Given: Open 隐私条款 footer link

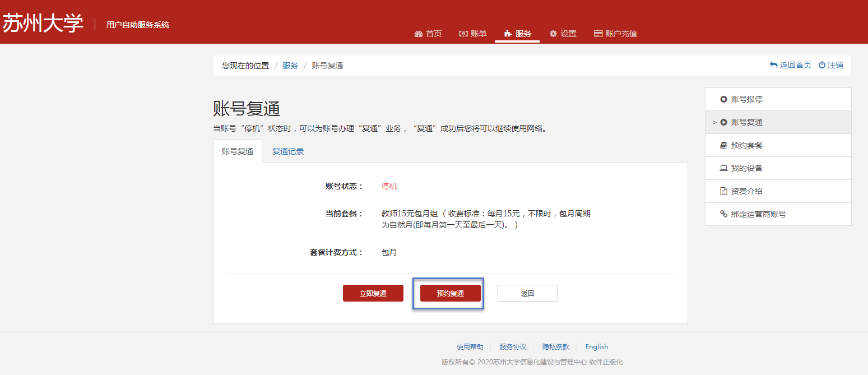Looking at the screenshot, I should coord(555,347).
